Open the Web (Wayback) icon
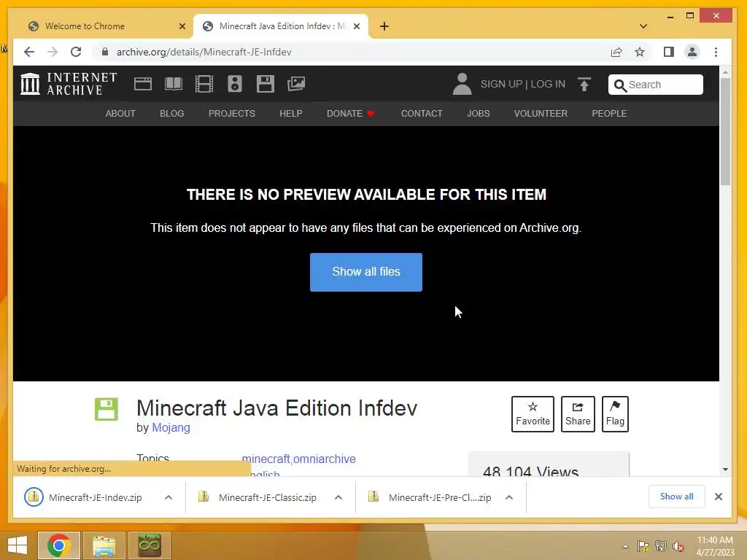Screen dimensions: 747x560 [x=142, y=84]
